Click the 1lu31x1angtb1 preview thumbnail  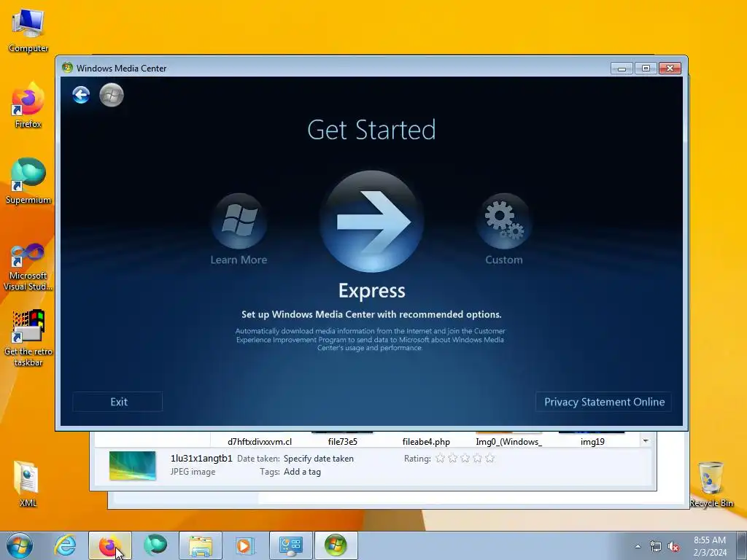(133, 465)
